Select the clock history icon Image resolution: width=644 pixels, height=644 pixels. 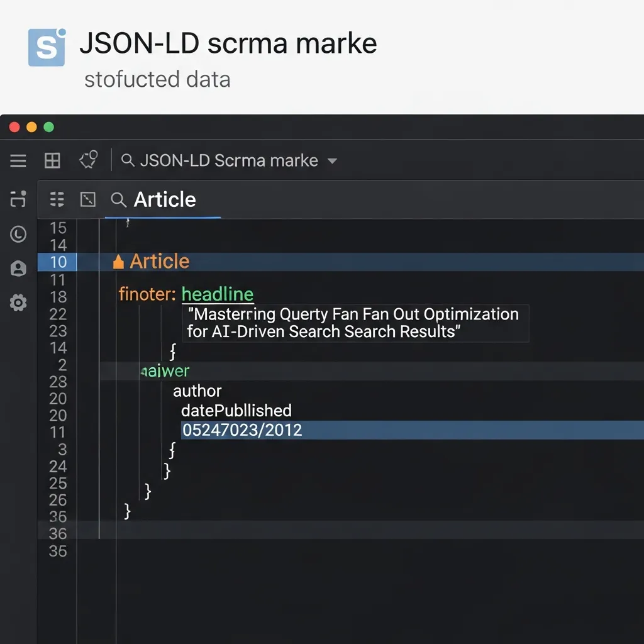click(x=18, y=235)
